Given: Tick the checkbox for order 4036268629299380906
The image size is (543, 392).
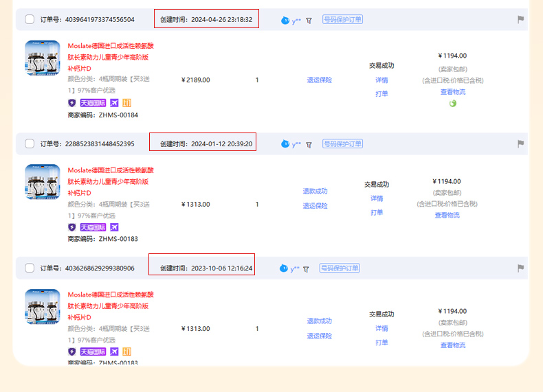Looking at the screenshot, I should (30, 268).
